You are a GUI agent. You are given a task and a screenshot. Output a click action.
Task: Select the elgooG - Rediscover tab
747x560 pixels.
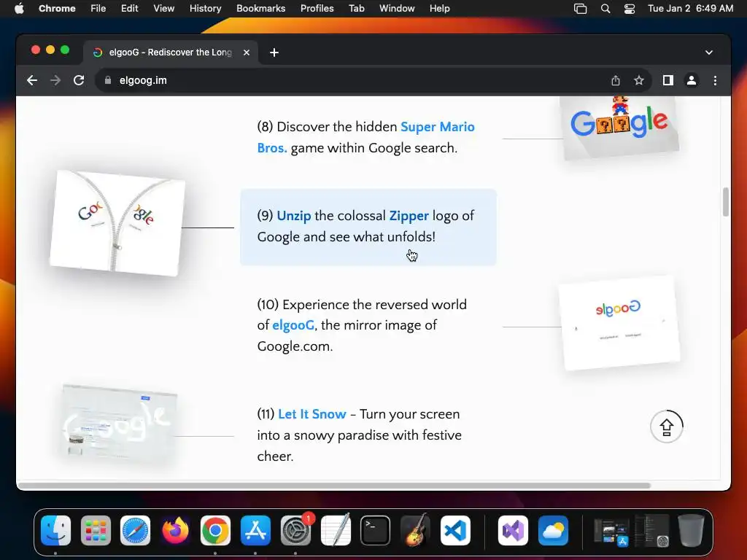(171, 52)
